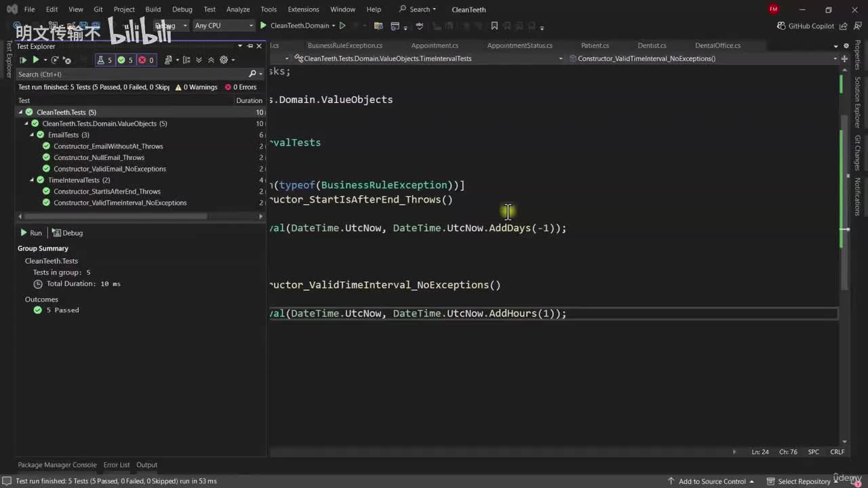The width and height of the screenshot is (868, 488).
Task: Run failed tests icon in Test Explorer
Action: pyautogui.click(x=67, y=60)
